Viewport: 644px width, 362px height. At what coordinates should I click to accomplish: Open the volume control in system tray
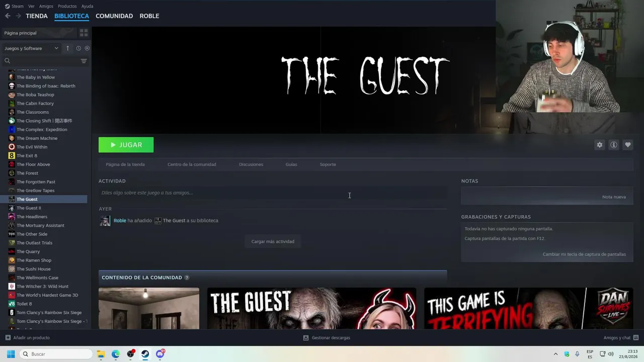611,354
